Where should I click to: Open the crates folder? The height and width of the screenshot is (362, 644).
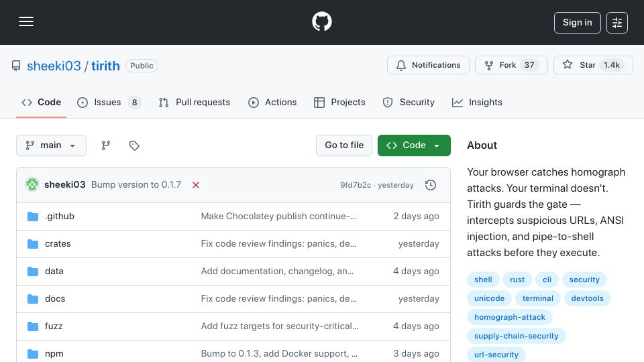[x=58, y=244]
